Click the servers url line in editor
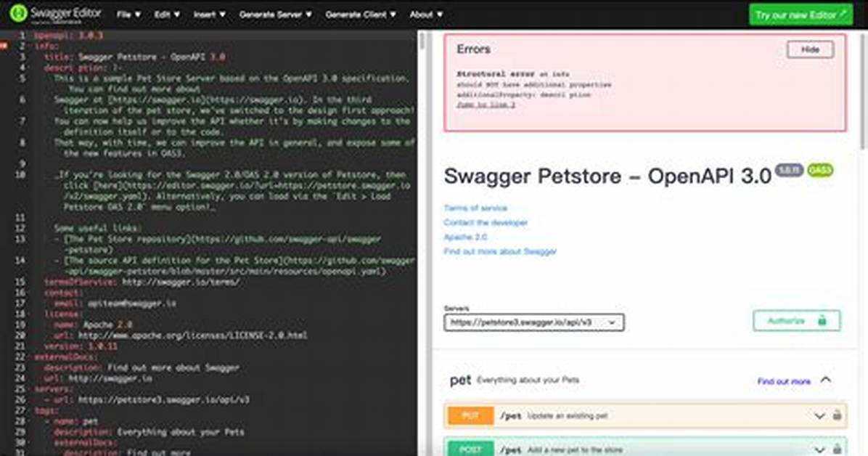 (147, 399)
